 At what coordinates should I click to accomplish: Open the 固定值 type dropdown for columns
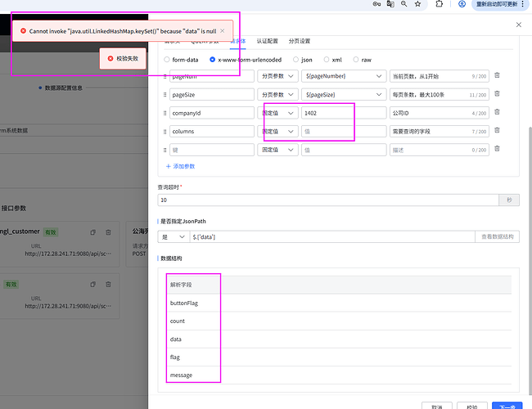[x=277, y=131]
